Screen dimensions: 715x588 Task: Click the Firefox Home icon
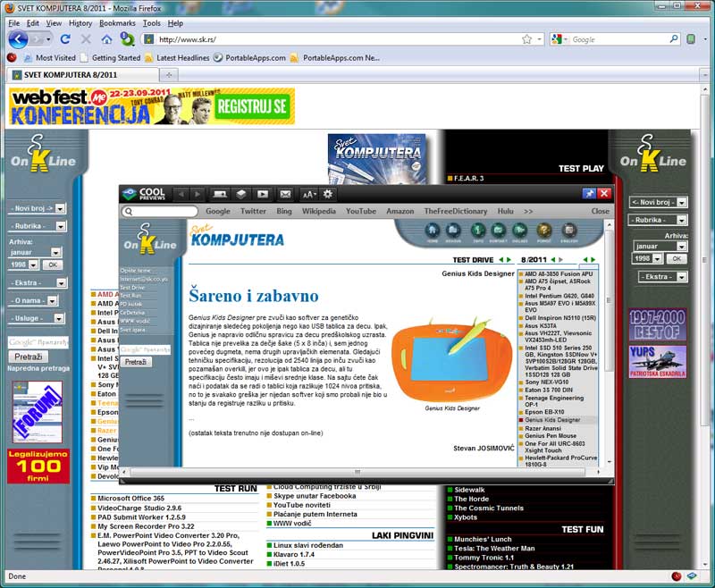106,39
